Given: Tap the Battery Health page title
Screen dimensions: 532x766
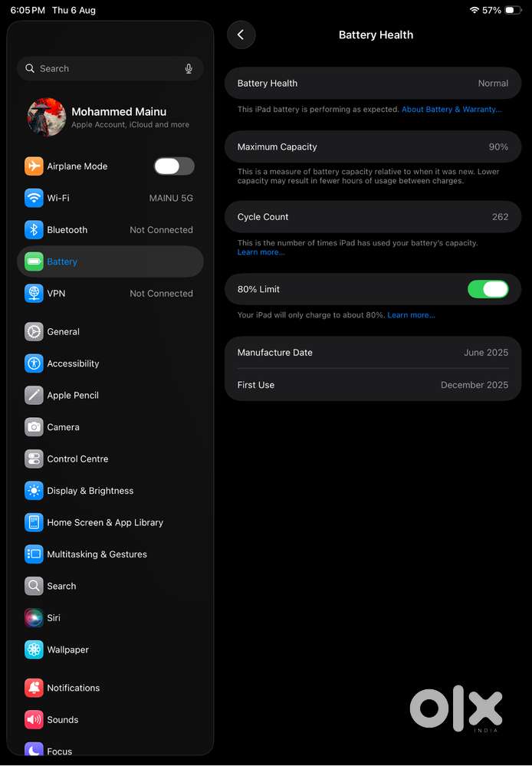Looking at the screenshot, I should click(x=376, y=35).
